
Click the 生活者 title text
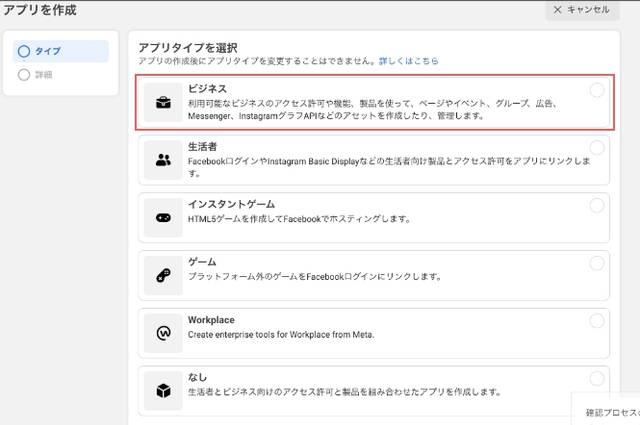[202, 146]
